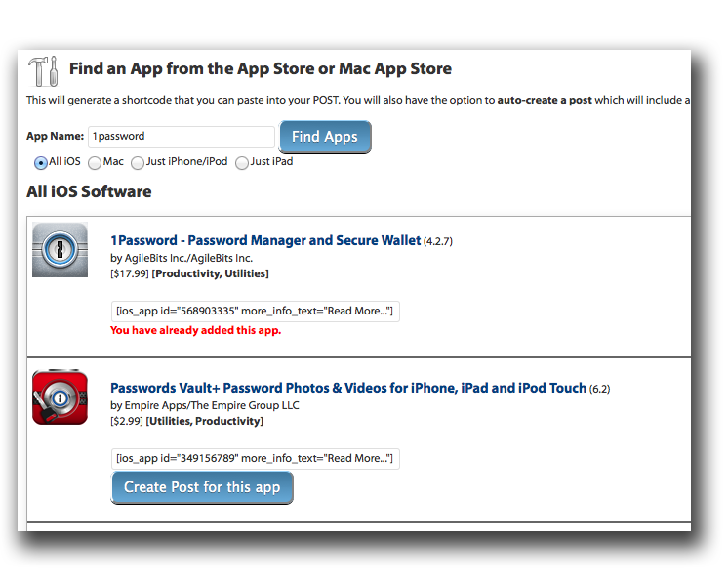Click the hammer and screwdriver tools icon
The image size is (728, 586).
[x=43, y=71]
